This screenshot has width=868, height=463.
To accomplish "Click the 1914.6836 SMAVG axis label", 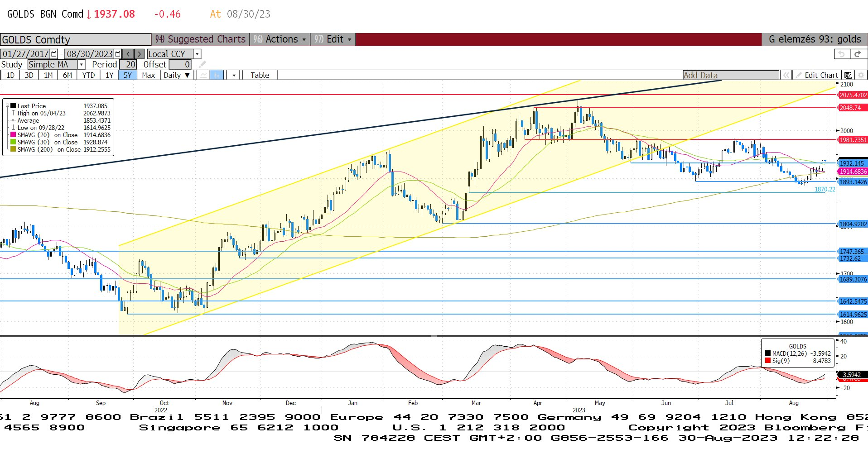I will click(x=853, y=172).
